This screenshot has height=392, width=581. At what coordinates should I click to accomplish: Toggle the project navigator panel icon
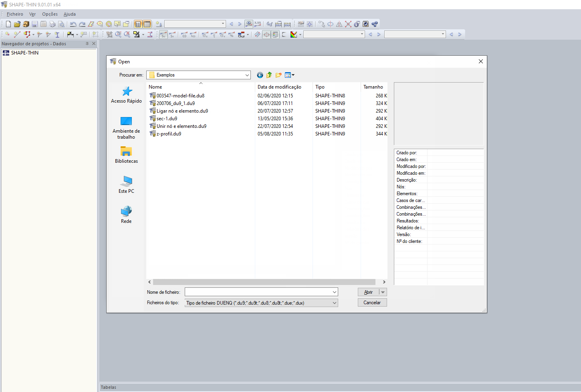point(138,24)
